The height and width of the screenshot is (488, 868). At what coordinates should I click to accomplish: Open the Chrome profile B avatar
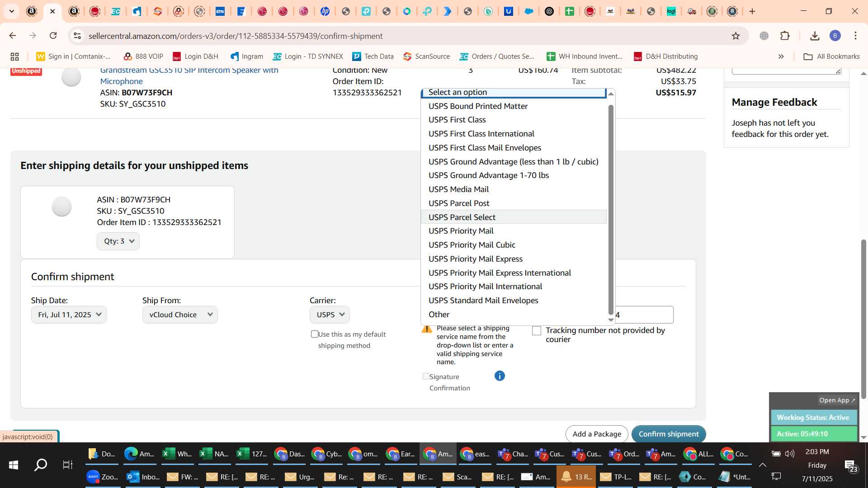[835, 36]
